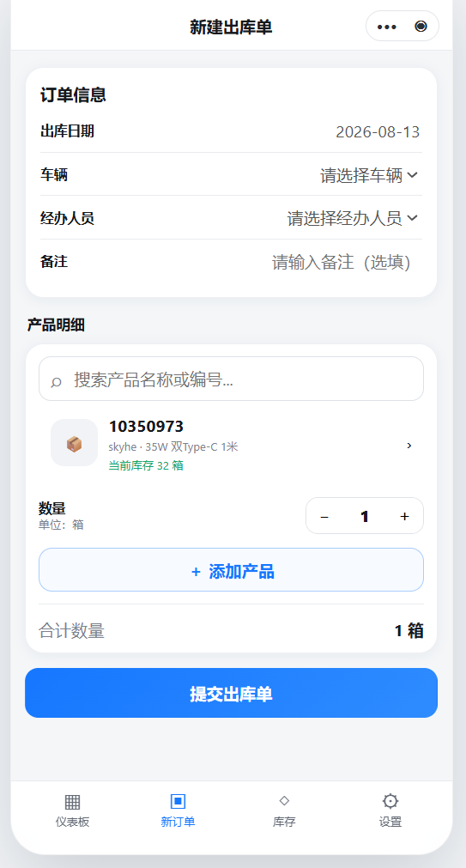The image size is (466, 868).
Task: Click the product box thumbnail icon
Action: point(74,443)
